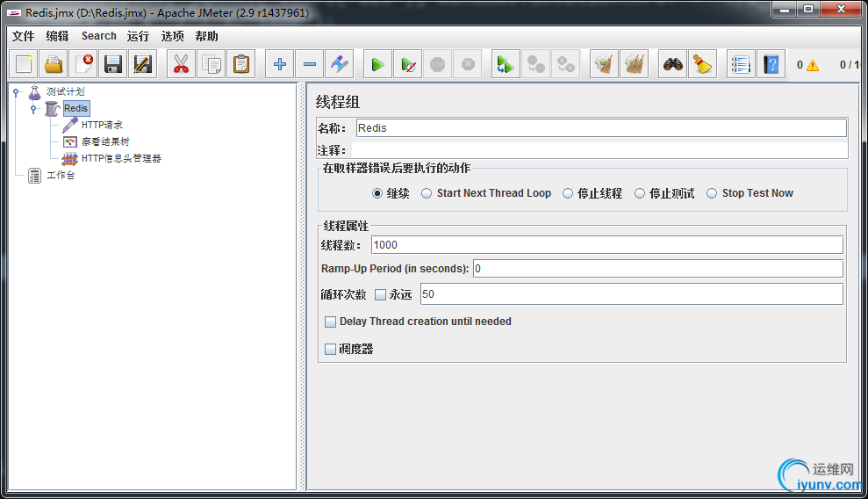The image size is (868, 499).
Task: Click the Remote start all icon
Action: pyautogui.click(x=506, y=64)
